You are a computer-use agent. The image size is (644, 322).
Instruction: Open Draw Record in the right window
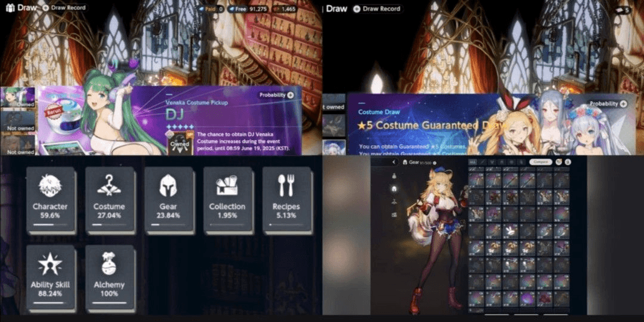pyautogui.click(x=377, y=9)
